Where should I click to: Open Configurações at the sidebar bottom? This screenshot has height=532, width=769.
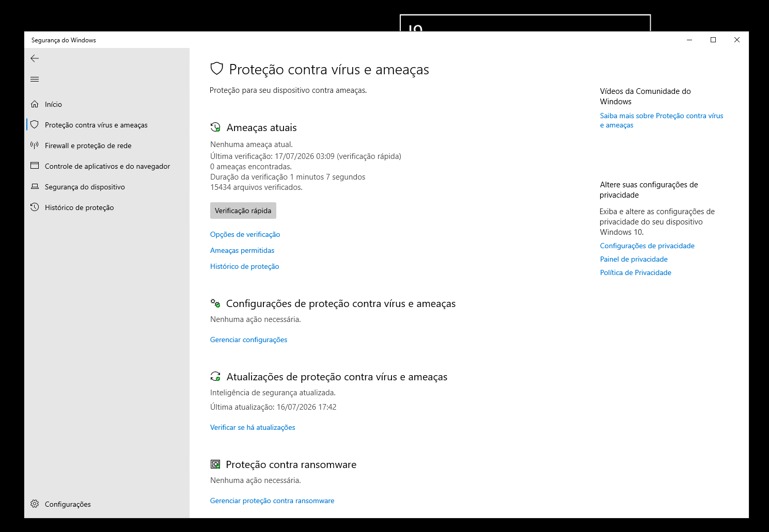click(107, 504)
